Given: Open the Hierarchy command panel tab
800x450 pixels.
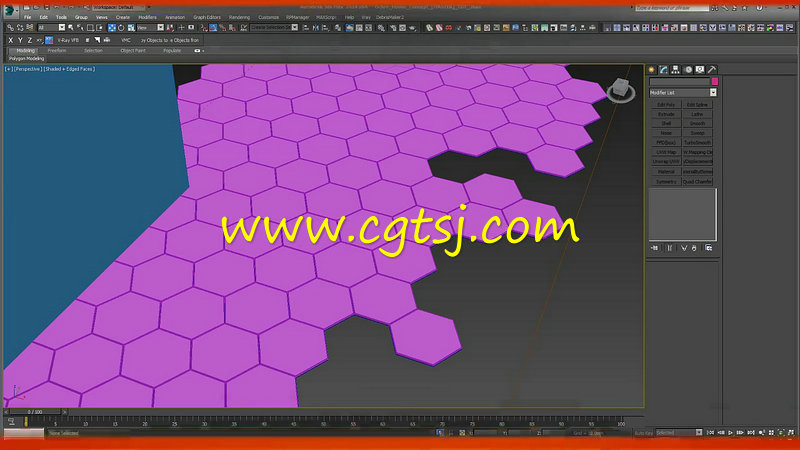Looking at the screenshot, I should point(676,69).
